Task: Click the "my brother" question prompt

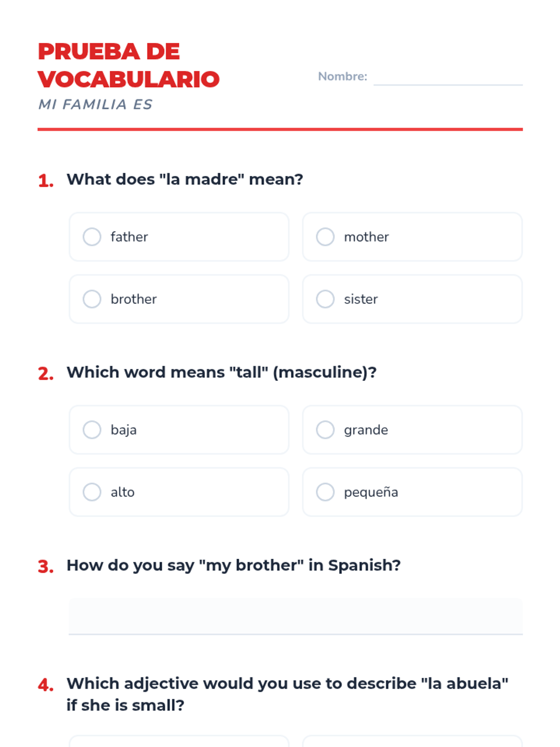Action: tap(233, 565)
